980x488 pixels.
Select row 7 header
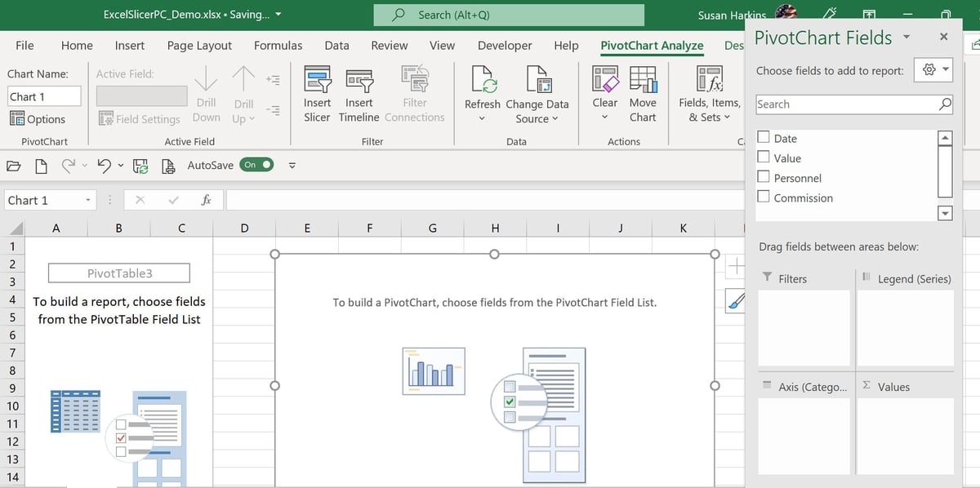pyautogui.click(x=12, y=353)
